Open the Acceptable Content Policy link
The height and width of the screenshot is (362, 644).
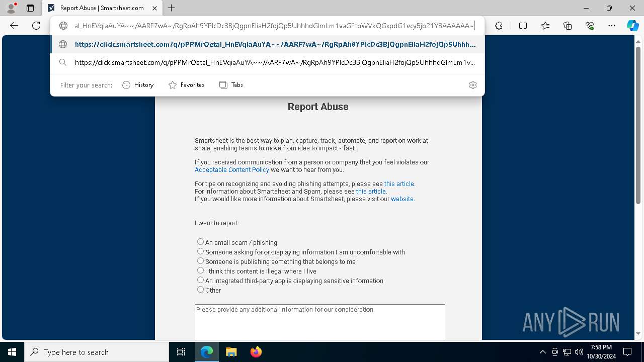(x=232, y=170)
